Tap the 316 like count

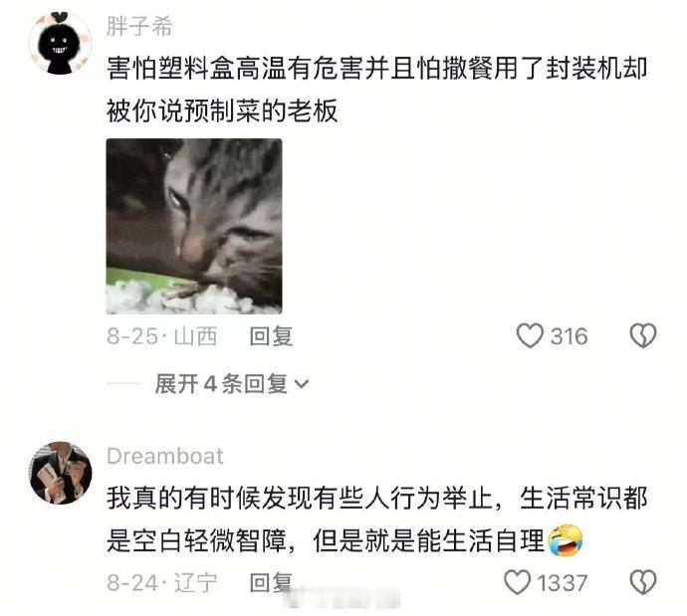(x=570, y=336)
